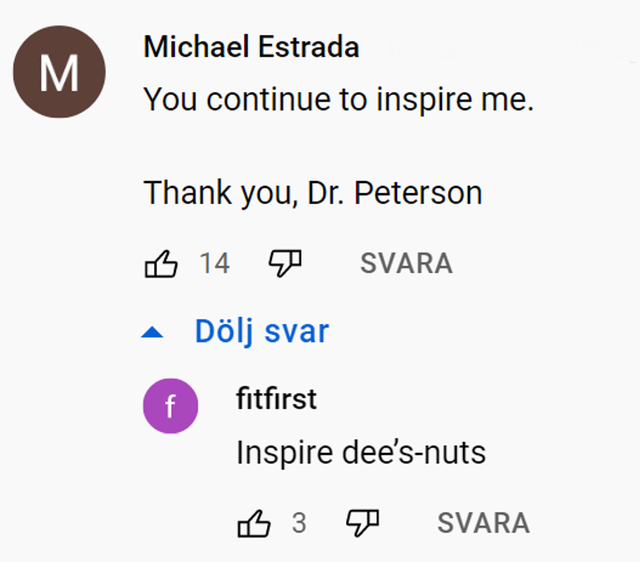Click the text You continue to inspire me

point(338,100)
